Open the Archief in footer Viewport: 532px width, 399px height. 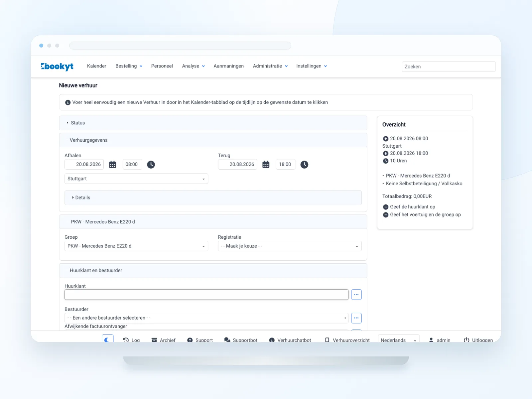[x=163, y=340]
